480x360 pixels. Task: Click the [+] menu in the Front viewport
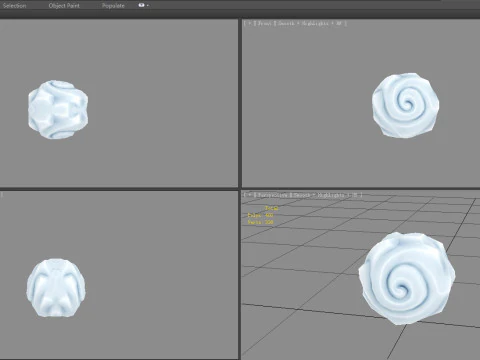[x=250, y=23]
